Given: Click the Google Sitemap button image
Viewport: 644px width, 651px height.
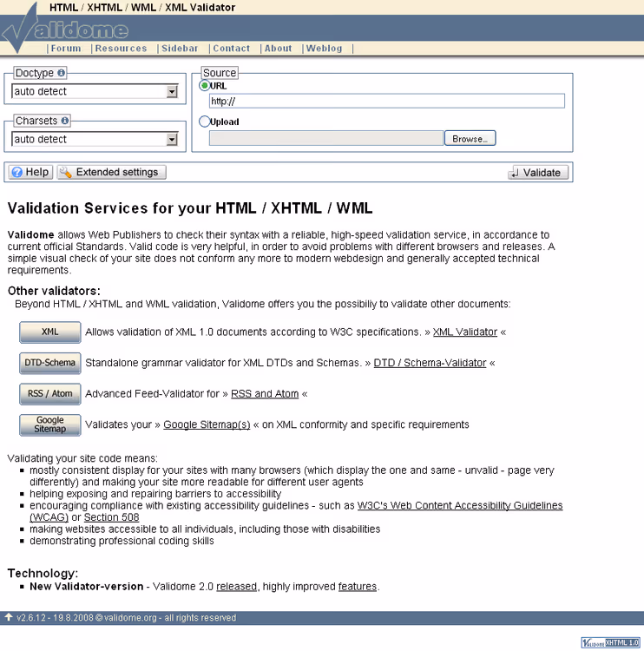Looking at the screenshot, I should tap(49, 424).
